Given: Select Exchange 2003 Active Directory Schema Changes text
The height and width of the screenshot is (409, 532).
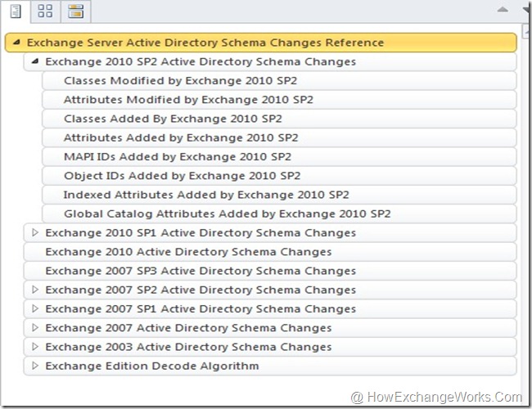Looking at the screenshot, I should click(188, 347).
